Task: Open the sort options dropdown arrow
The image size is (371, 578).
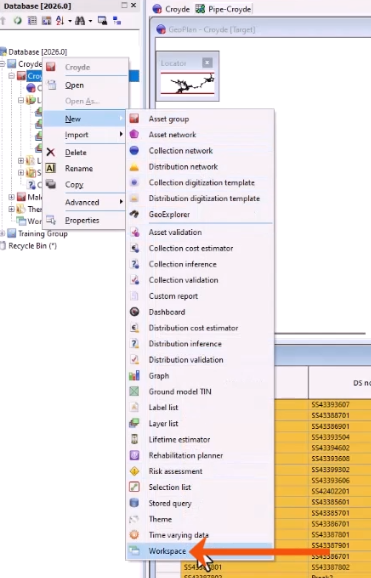Action: 69,21
